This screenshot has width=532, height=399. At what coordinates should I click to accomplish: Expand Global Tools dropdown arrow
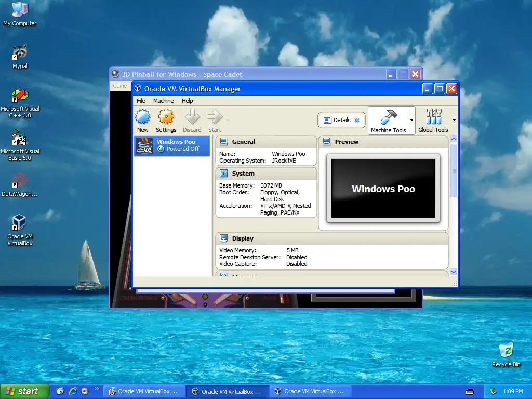454,120
